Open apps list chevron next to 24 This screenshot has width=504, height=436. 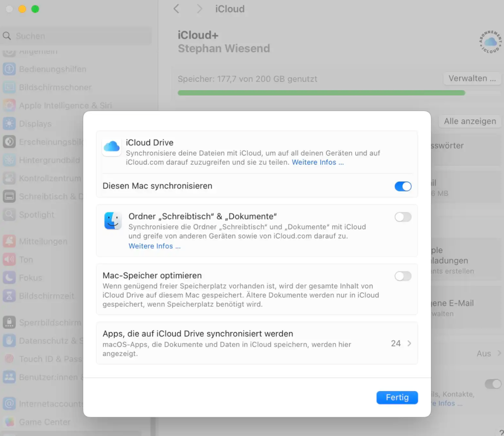pyautogui.click(x=409, y=343)
